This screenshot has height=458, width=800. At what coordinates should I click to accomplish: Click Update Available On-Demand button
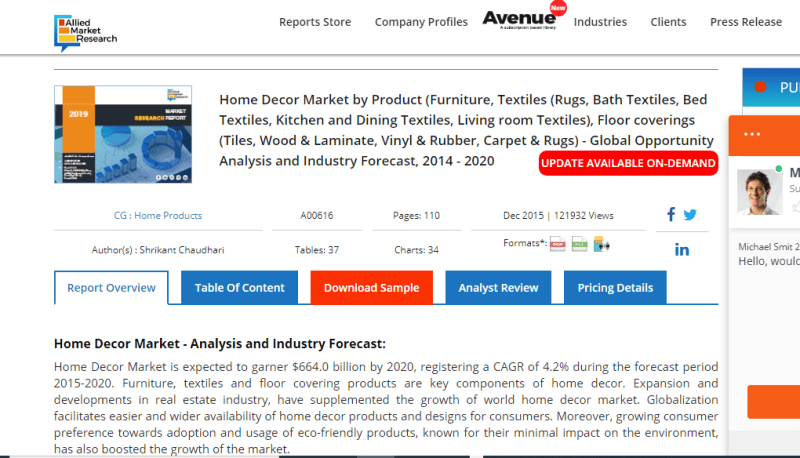click(x=628, y=163)
